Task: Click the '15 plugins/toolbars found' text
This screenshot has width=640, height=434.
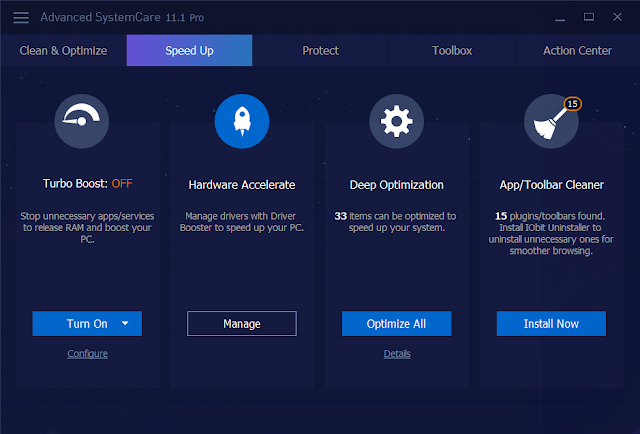Action: (550, 216)
